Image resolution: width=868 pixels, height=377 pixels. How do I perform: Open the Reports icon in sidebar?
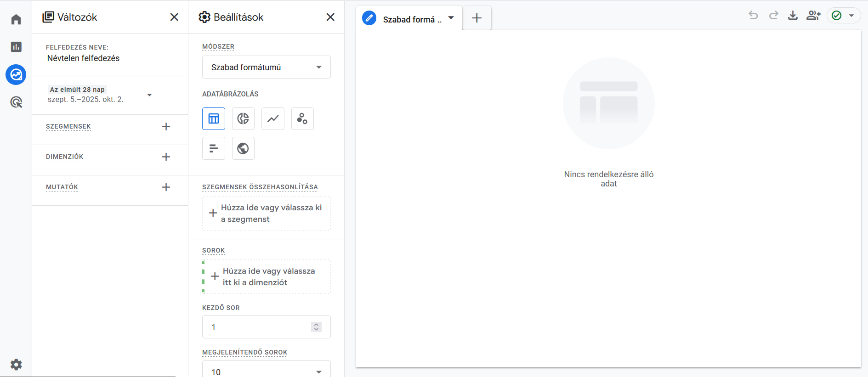click(16, 47)
